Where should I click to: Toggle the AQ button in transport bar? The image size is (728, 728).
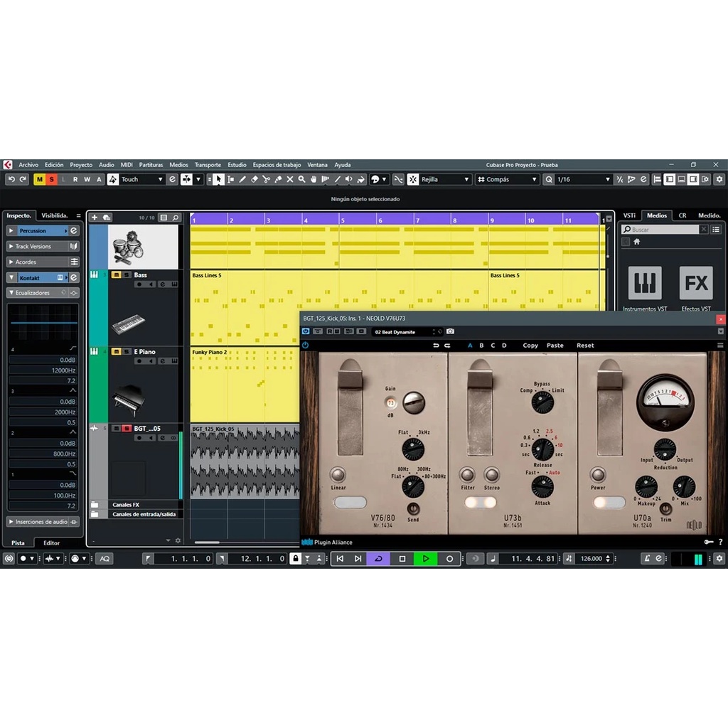coord(105,559)
